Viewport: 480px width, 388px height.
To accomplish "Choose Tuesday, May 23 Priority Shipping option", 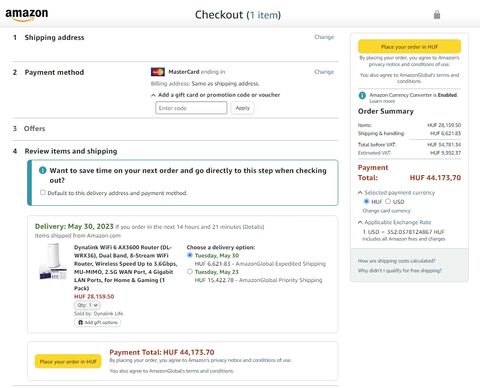I will pos(190,271).
